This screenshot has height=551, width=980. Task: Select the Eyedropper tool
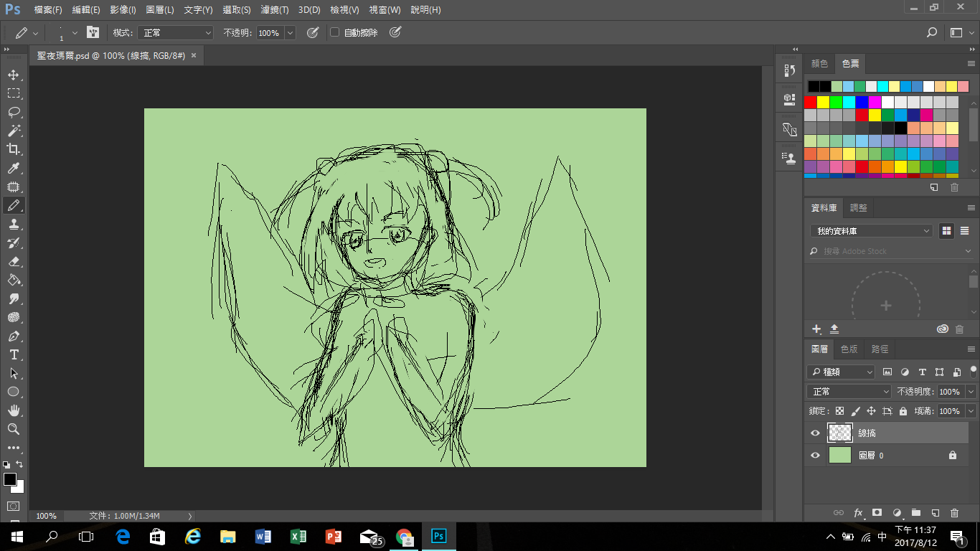pos(13,168)
